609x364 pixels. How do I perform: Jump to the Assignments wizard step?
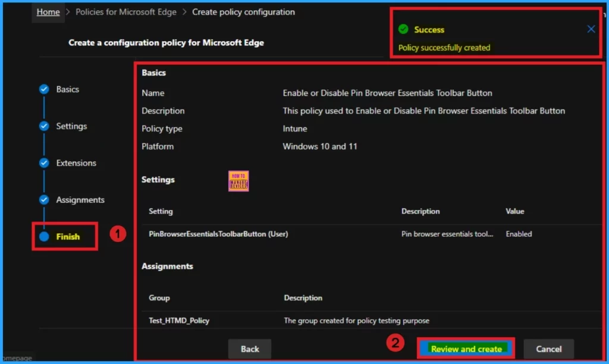click(x=80, y=200)
